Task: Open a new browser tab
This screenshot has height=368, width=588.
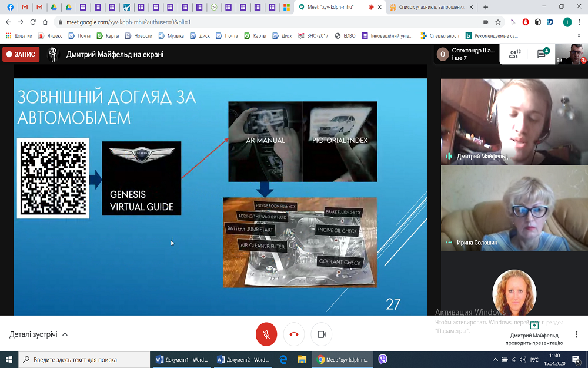Action: coord(486,7)
